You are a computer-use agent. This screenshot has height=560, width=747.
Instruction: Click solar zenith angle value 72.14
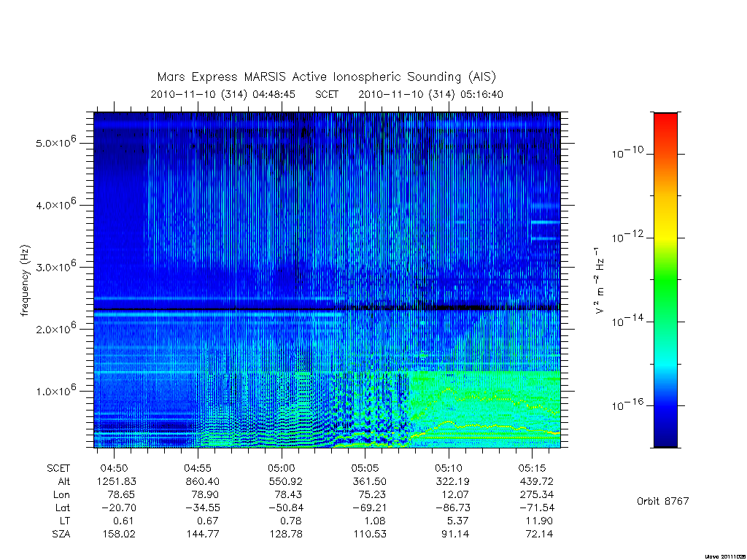(539, 534)
